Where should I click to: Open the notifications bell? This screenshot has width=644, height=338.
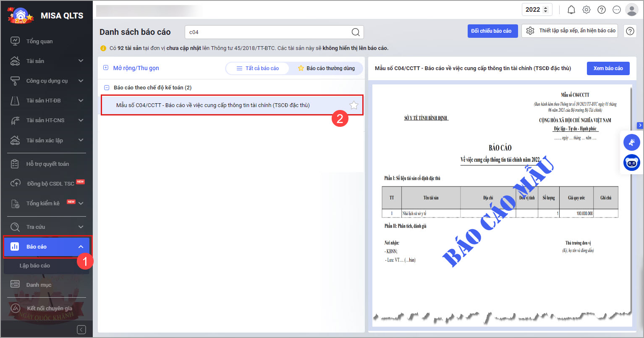(571, 10)
